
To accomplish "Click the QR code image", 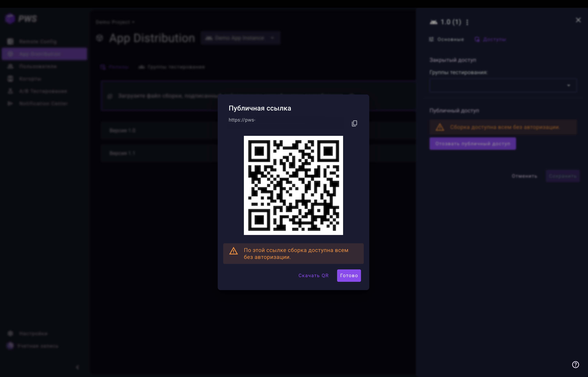I will pos(293,185).
